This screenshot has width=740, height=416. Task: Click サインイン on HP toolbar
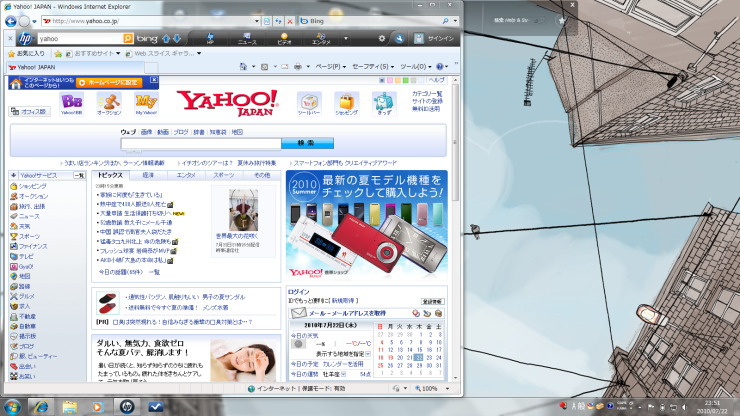[434, 39]
